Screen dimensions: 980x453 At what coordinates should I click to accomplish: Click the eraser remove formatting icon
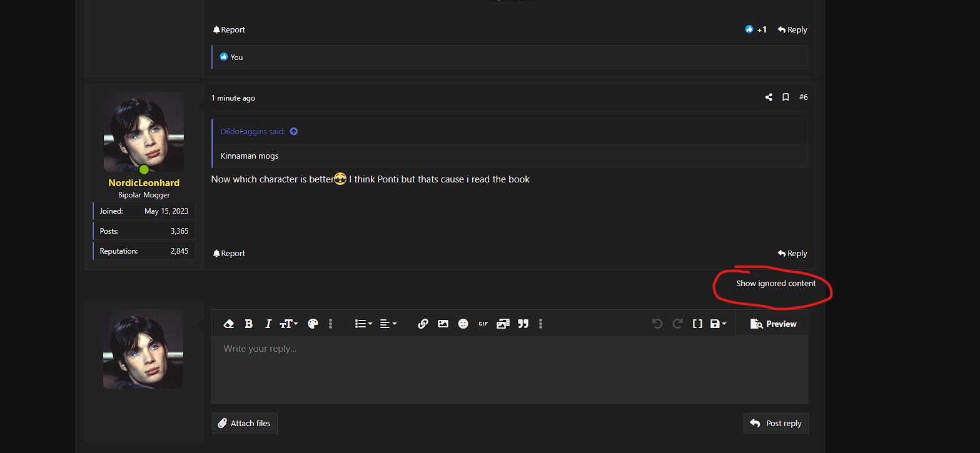(229, 324)
